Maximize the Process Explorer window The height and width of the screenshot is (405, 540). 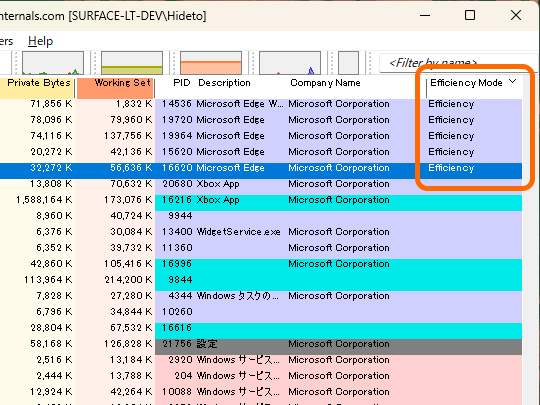[470, 15]
